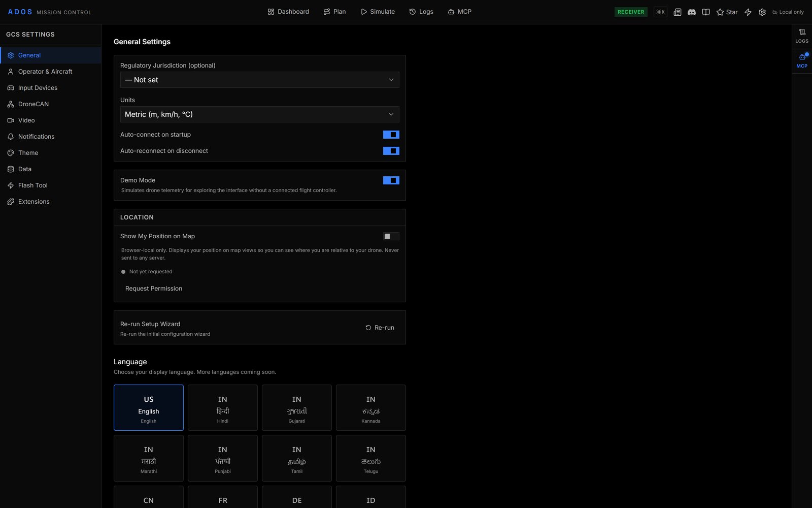Open Theme settings
The height and width of the screenshot is (508, 812).
[x=51, y=153]
